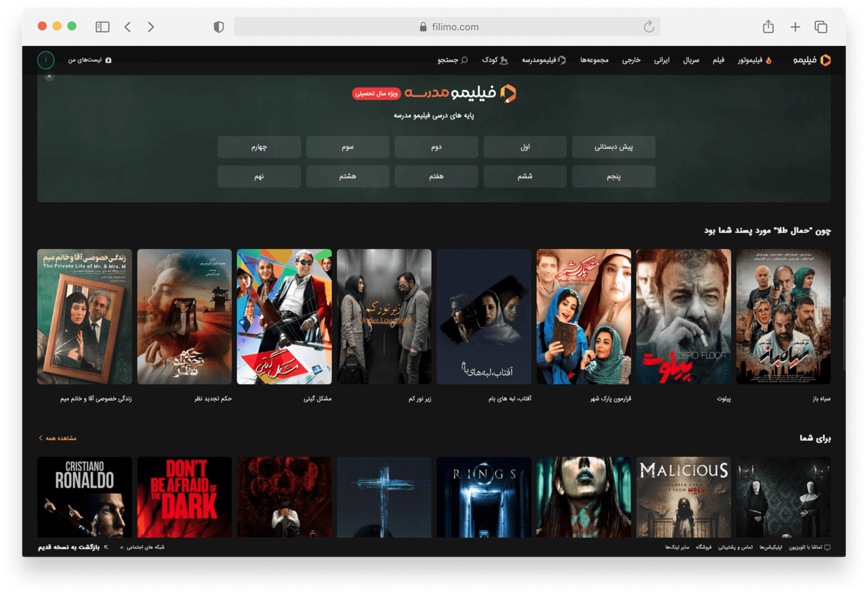Open the 'Malicious' movie poster

click(x=683, y=497)
